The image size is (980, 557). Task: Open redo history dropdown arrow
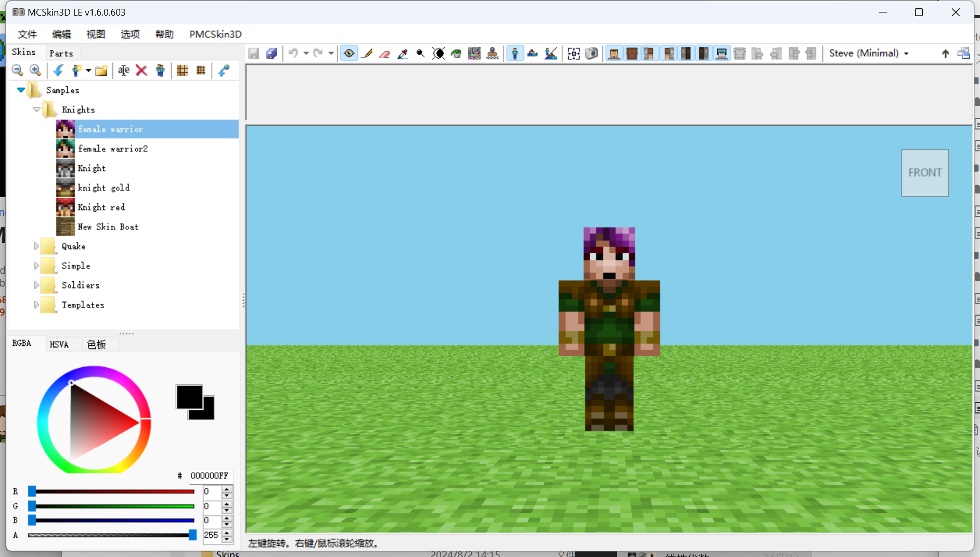[331, 53]
